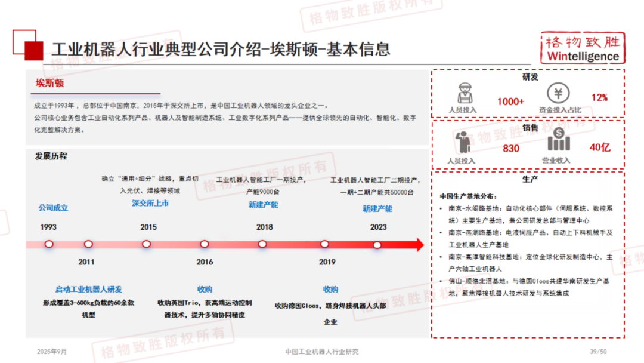This screenshot has width=644, height=363.
Task: Click the 销售 panel heading
Action: tap(530, 128)
